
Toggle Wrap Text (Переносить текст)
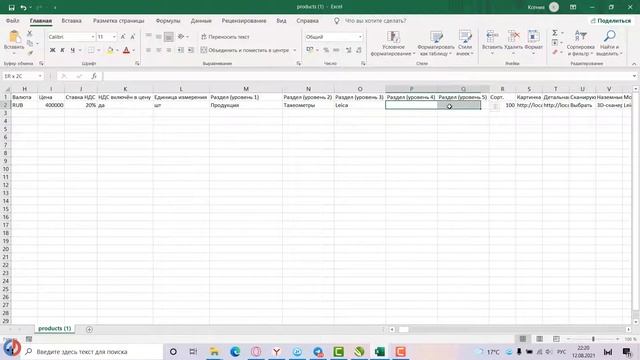point(225,37)
